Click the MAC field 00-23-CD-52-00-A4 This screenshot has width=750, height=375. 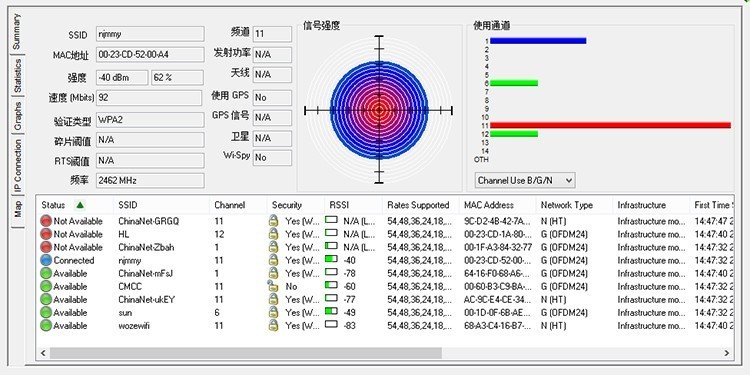click(150, 55)
